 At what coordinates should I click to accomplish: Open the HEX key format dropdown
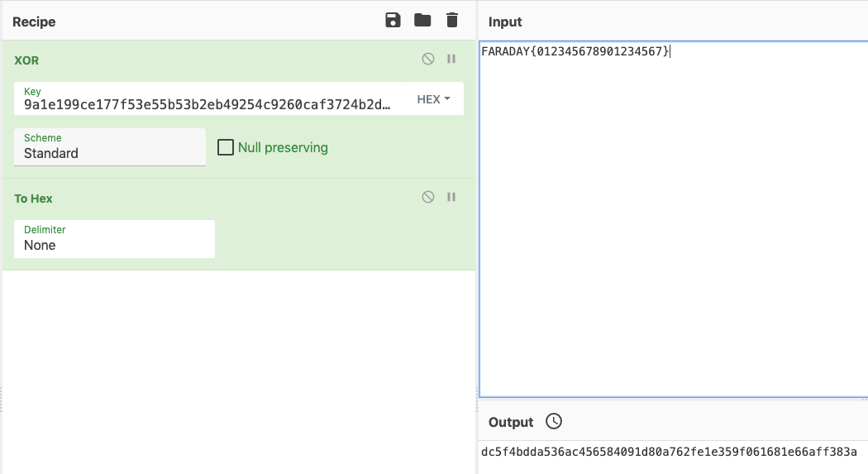tap(433, 99)
